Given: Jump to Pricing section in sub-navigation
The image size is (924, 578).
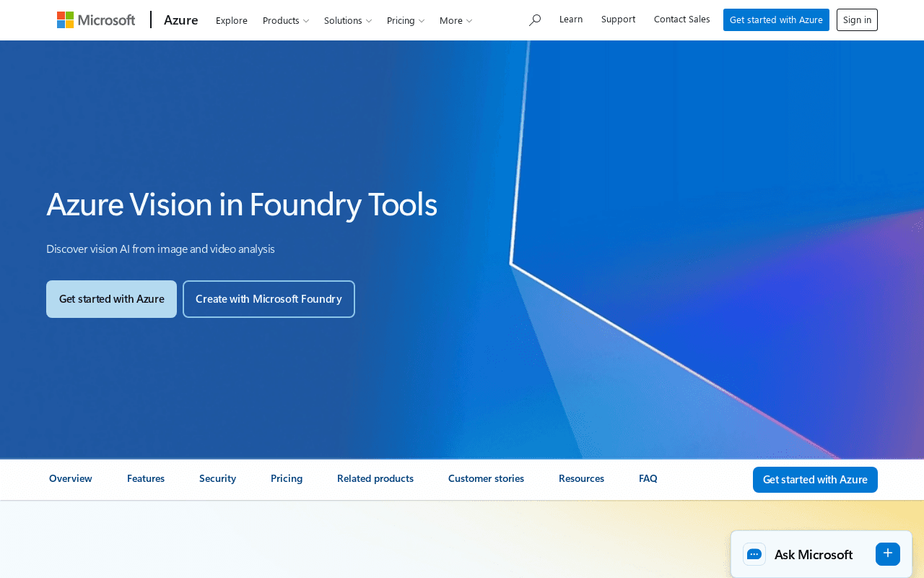Looking at the screenshot, I should [x=287, y=478].
